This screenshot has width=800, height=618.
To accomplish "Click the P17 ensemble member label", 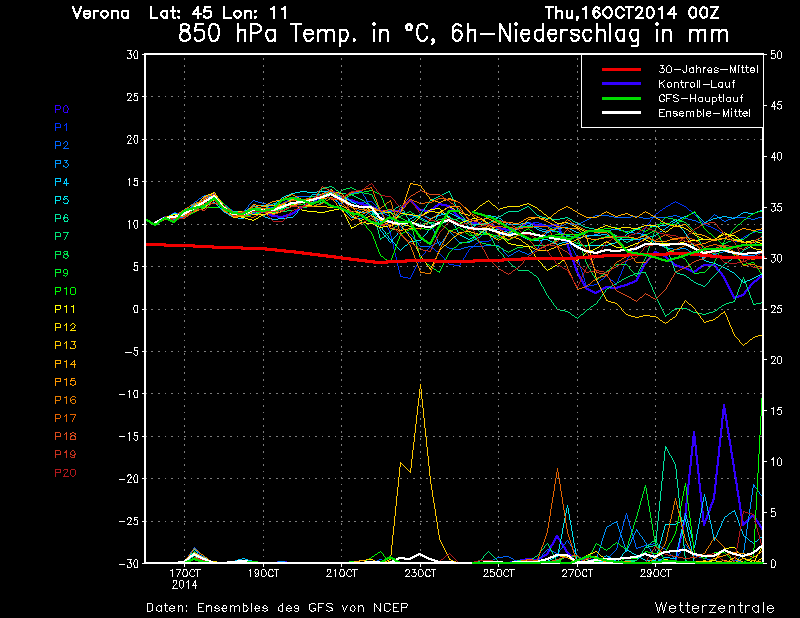I will point(64,418).
